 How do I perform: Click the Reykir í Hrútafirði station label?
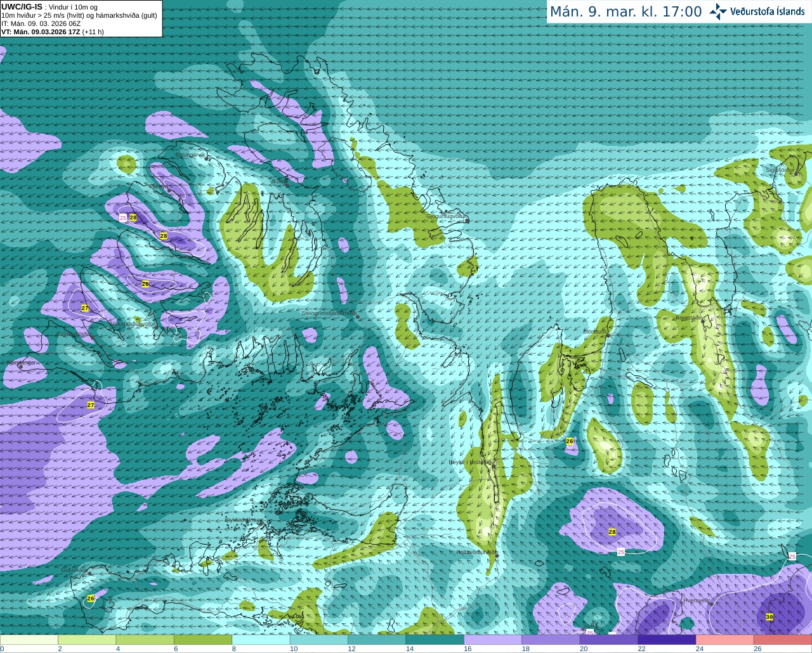coord(470,462)
